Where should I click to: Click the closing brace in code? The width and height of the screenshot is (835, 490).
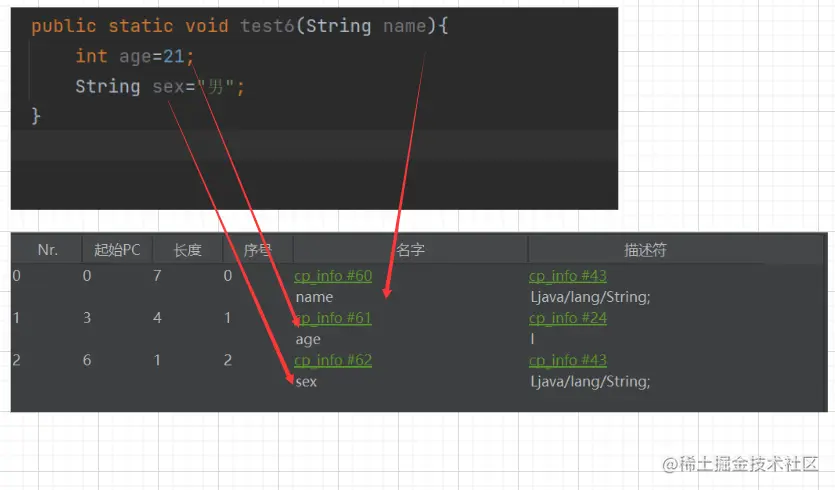point(36,116)
